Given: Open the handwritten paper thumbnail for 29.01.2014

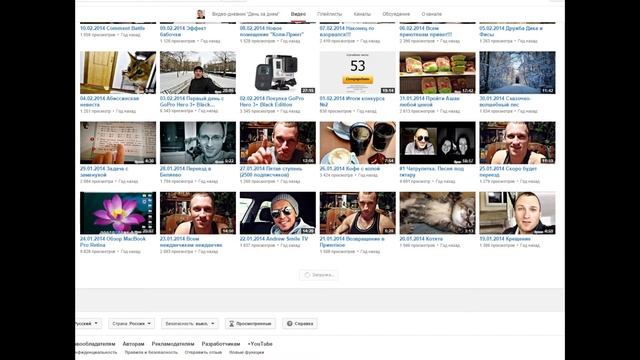Looking at the screenshot, I should pos(118,143).
